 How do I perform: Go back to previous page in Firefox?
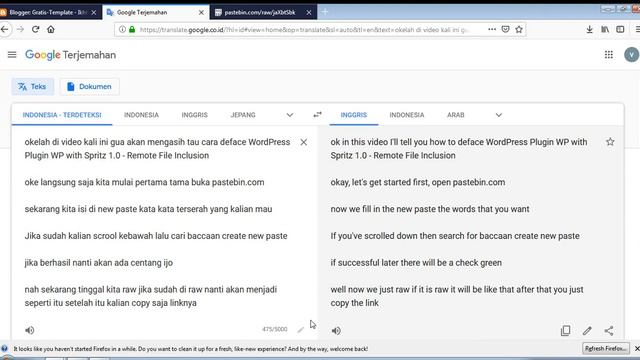(4, 29)
